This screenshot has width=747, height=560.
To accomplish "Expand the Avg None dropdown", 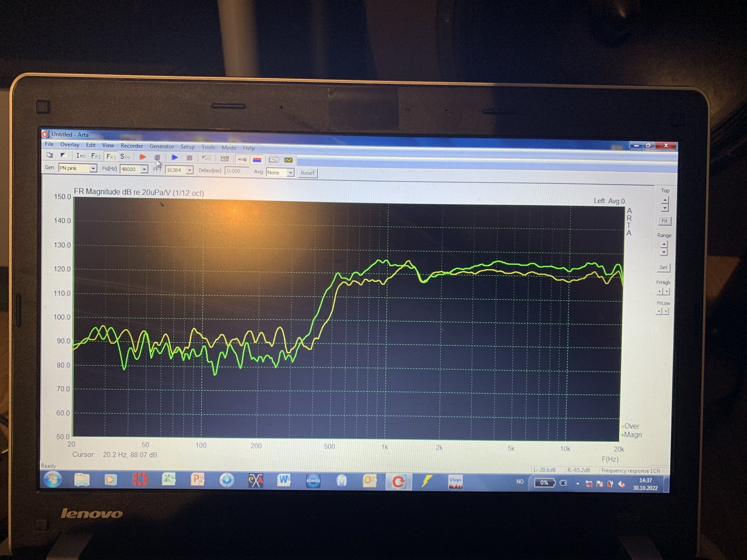I will tap(290, 173).
